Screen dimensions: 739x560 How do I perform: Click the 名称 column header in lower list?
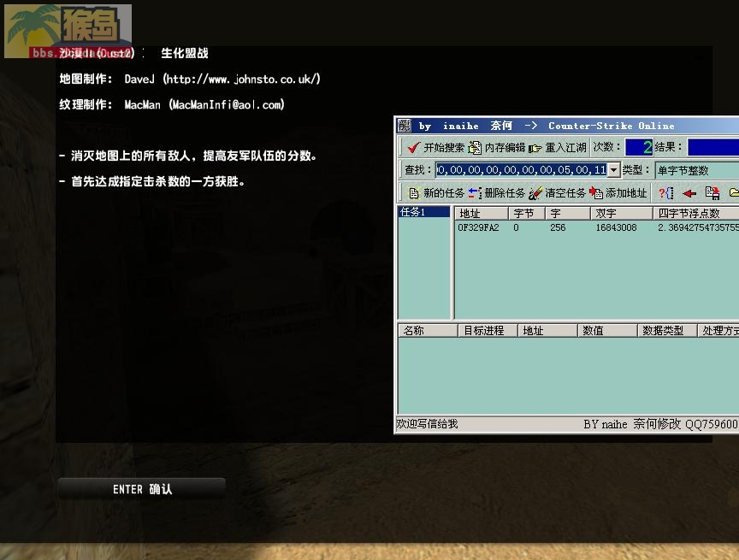point(428,331)
